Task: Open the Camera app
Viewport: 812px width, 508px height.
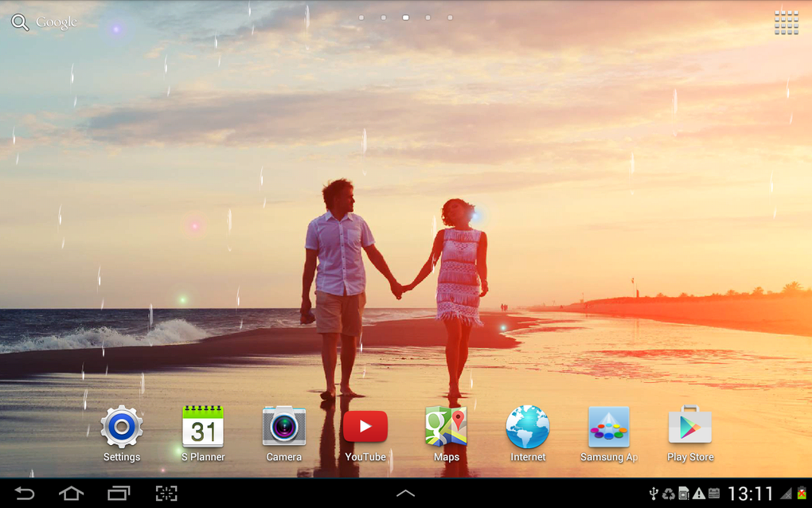Action: (x=283, y=426)
